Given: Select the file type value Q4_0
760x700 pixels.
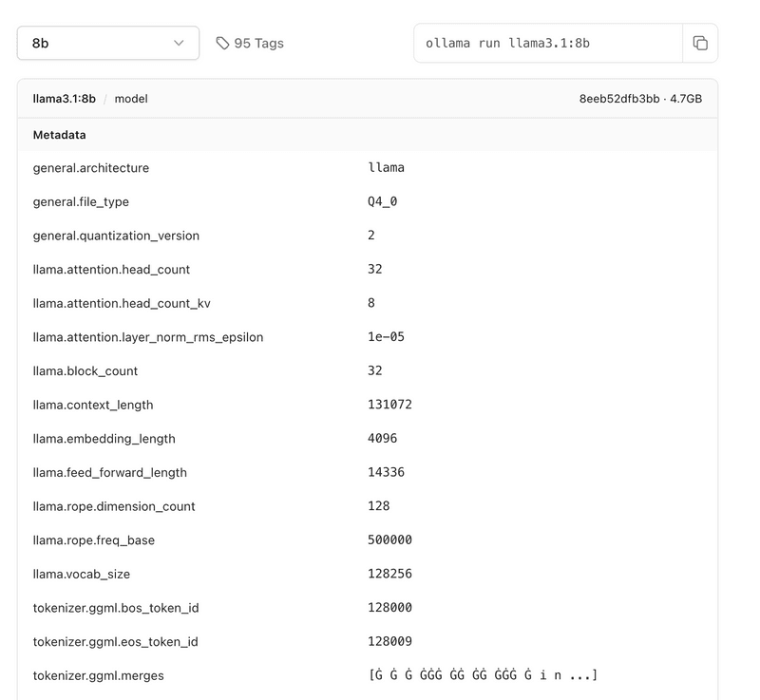Looking at the screenshot, I should click(383, 201).
